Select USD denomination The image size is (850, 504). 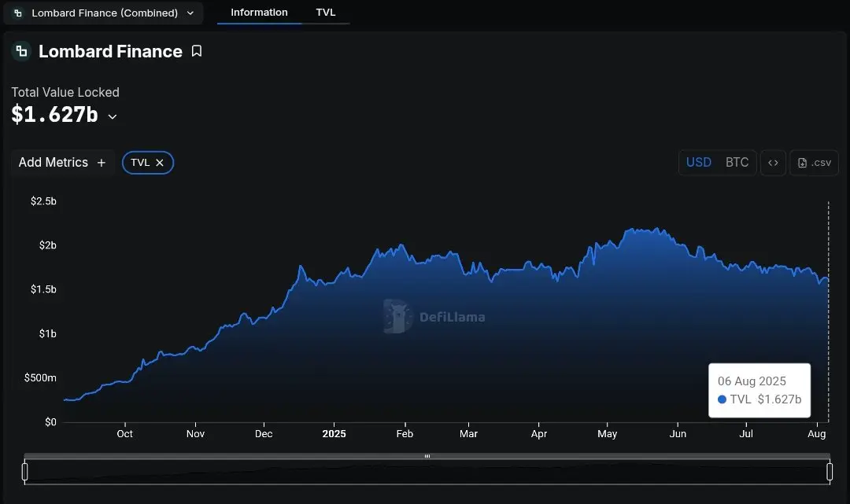pyautogui.click(x=698, y=163)
